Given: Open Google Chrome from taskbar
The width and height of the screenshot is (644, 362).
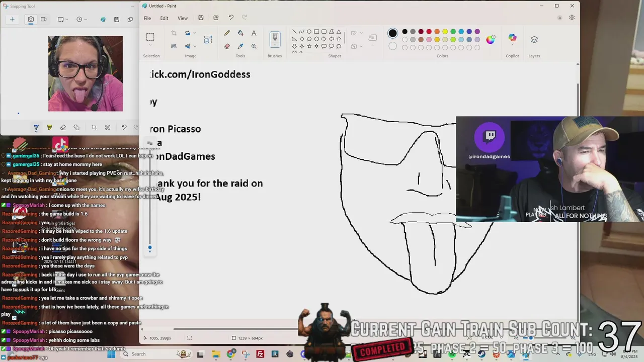Looking at the screenshot, I should pos(231,354).
